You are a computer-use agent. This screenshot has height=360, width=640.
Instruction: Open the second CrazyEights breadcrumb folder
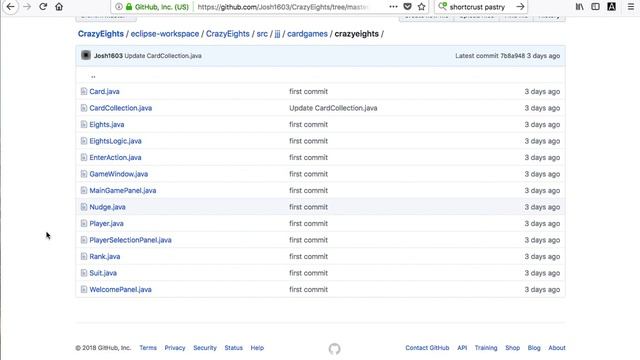227,34
